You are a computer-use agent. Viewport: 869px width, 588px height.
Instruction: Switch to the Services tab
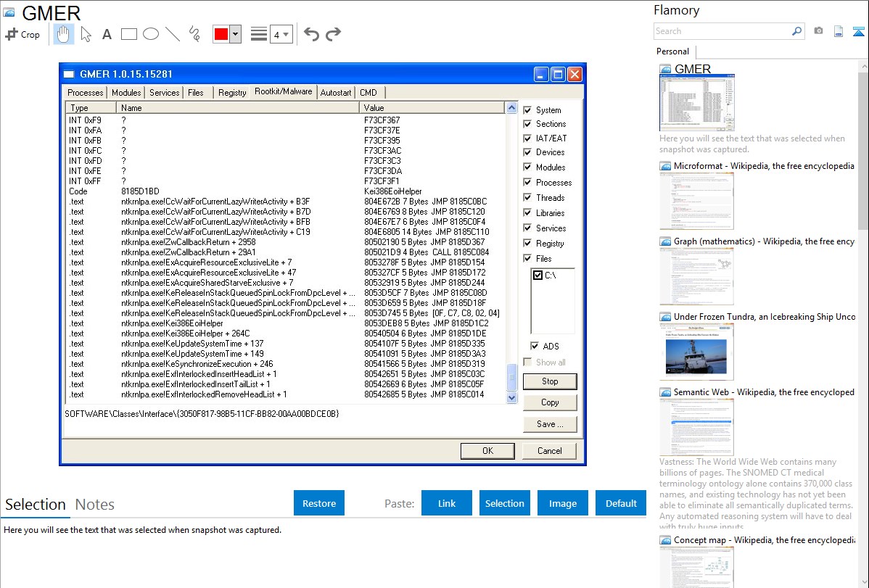(x=165, y=93)
